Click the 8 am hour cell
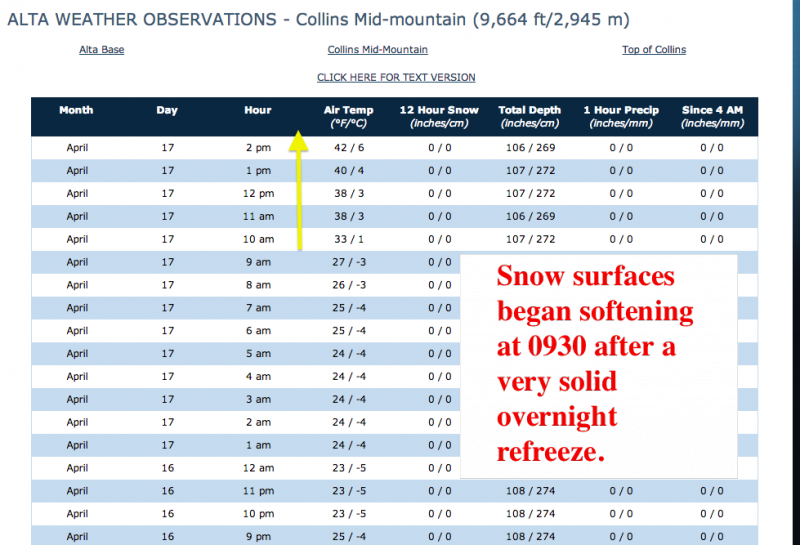The image size is (800, 545). pyautogui.click(x=258, y=285)
